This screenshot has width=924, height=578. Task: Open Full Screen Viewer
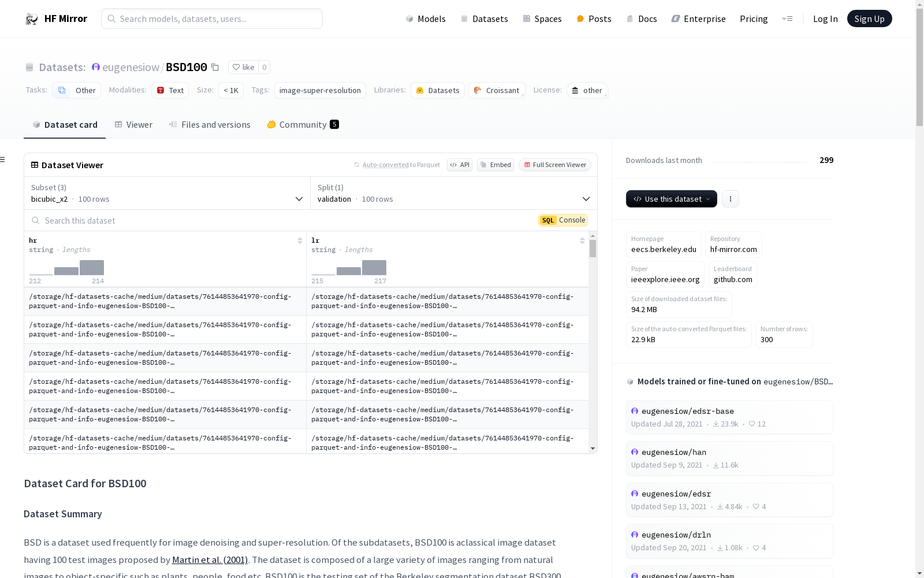click(554, 165)
